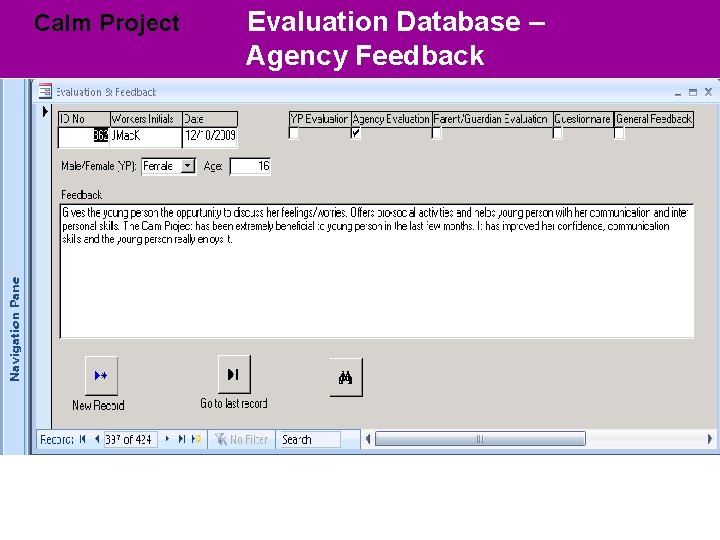Click the record selector arrow at form left
720x540 pixels.
pos(45,112)
